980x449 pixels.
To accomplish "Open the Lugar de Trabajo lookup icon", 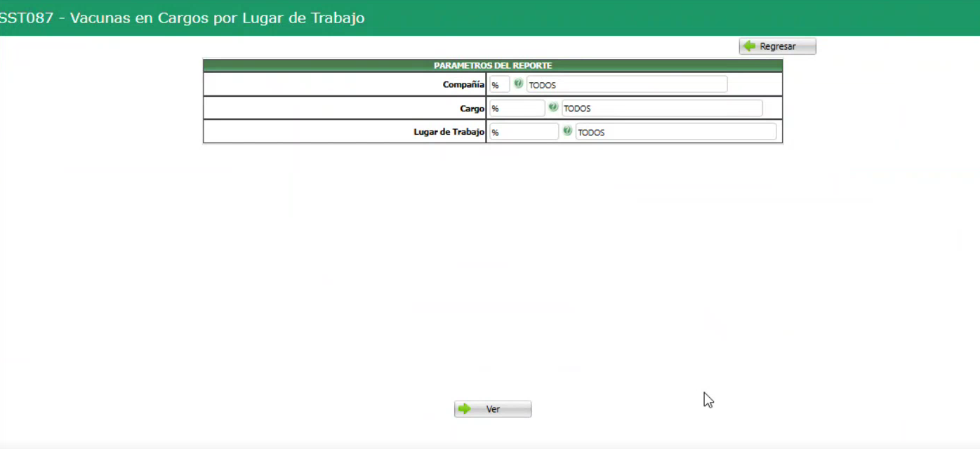I will point(567,131).
